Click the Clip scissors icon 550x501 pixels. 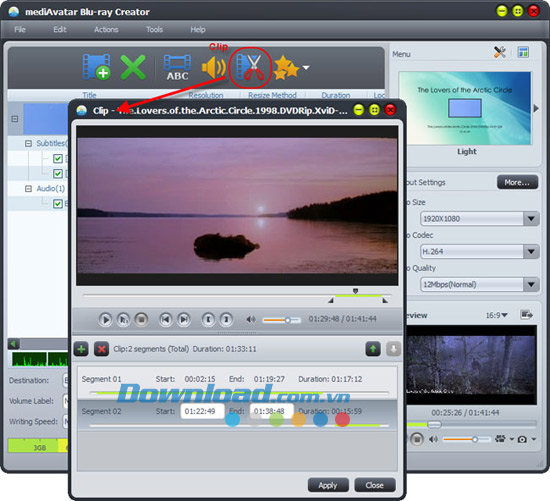[250, 67]
